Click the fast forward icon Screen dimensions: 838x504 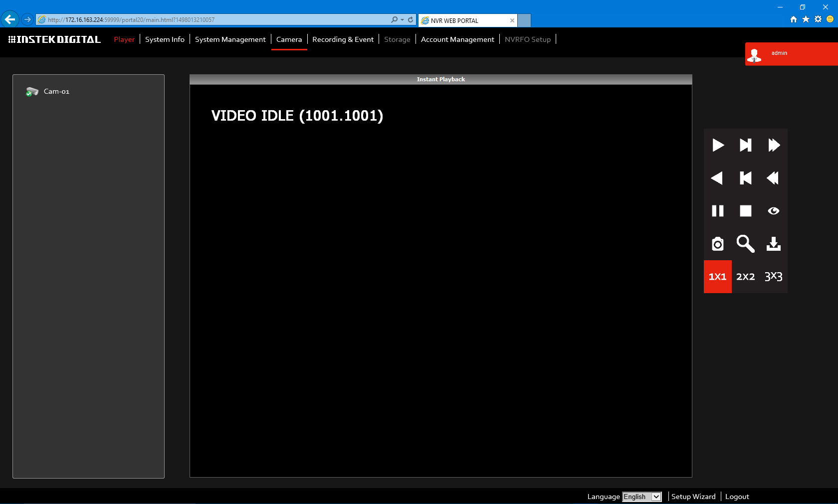point(774,145)
